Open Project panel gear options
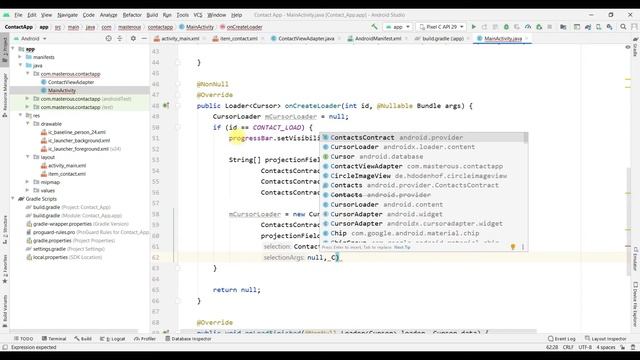Image resolution: width=640 pixels, height=360 pixels. 133,38
